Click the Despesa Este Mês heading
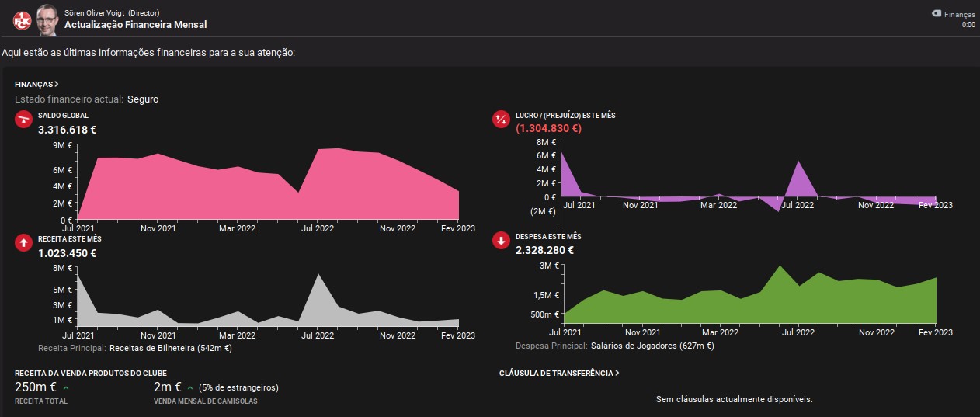The width and height of the screenshot is (980, 417). pos(548,236)
